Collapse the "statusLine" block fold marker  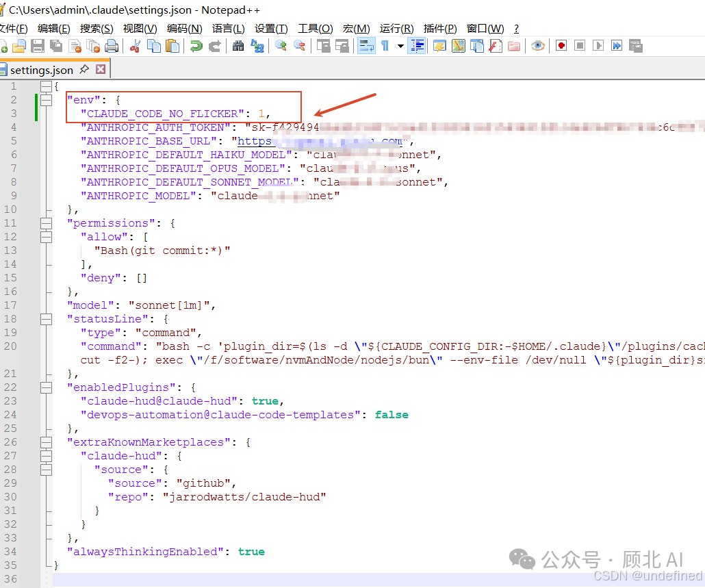(x=47, y=319)
